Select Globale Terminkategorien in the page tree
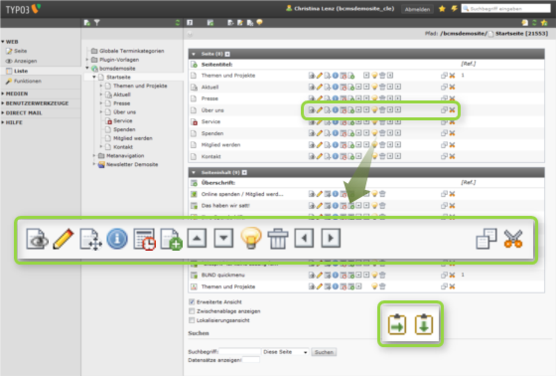Viewport: 556px width, 376px height. tap(132, 51)
